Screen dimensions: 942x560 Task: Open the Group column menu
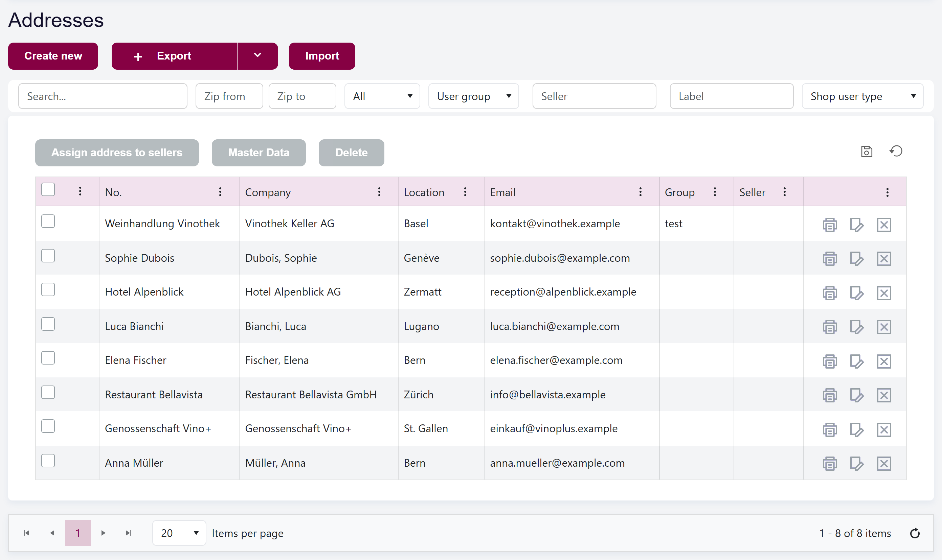pos(715,192)
